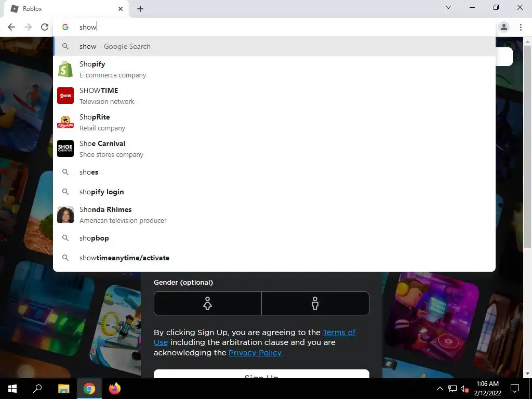Image resolution: width=532 pixels, height=399 pixels.
Task: Open File Explorer from taskbar
Action: [63, 389]
